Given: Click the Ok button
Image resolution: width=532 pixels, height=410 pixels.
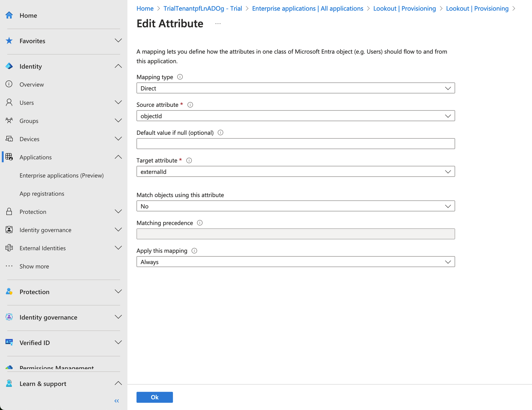Looking at the screenshot, I should (155, 397).
